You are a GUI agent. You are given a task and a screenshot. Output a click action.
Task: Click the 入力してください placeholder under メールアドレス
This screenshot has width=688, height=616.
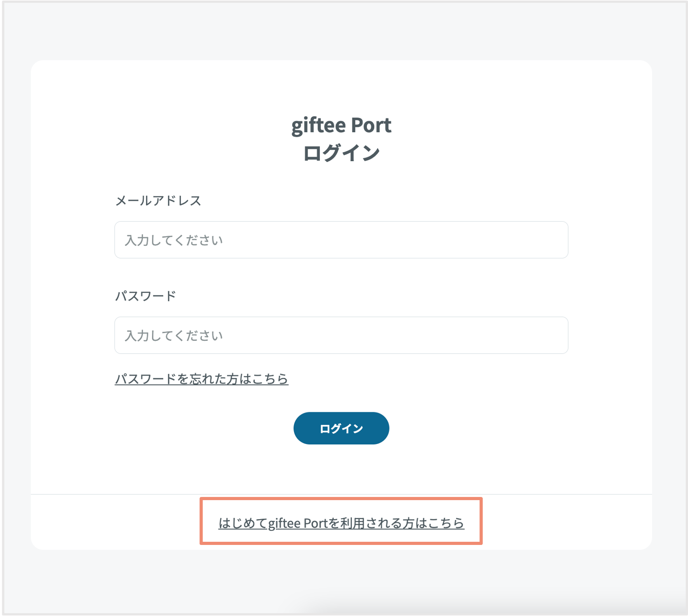[x=173, y=240]
